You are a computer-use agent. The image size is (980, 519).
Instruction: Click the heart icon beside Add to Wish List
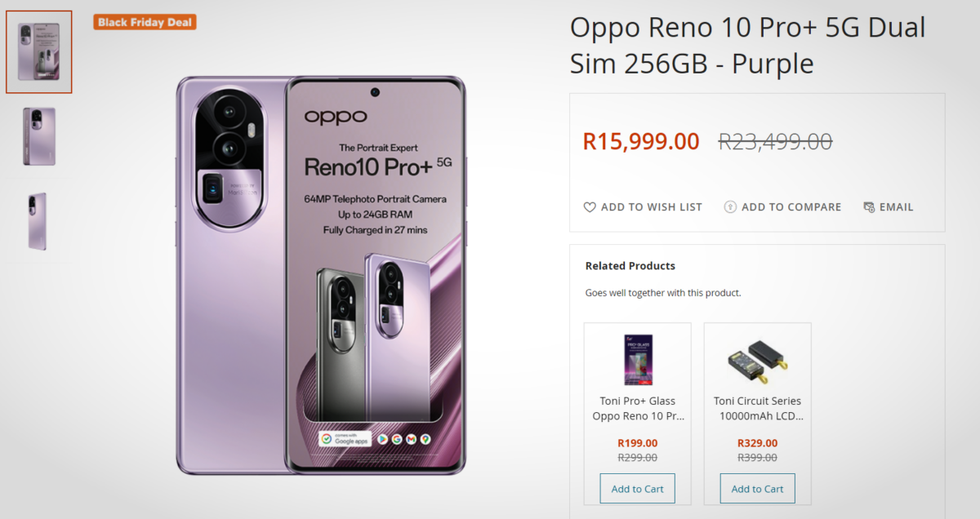point(590,207)
